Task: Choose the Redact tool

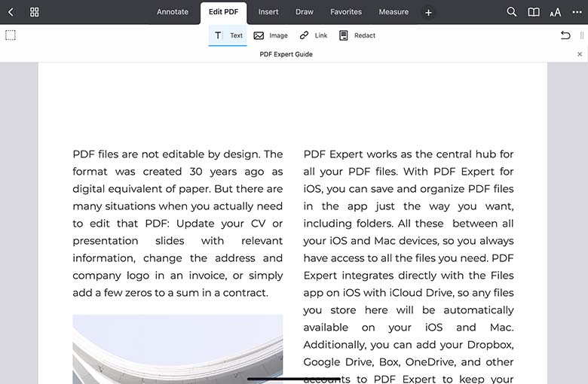Action: click(x=357, y=35)
